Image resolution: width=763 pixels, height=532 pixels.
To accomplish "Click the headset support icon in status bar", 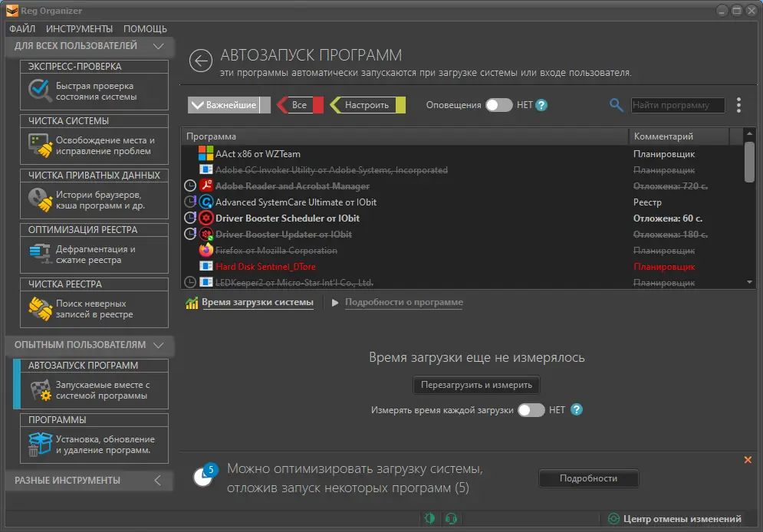I will click(451, 519).
